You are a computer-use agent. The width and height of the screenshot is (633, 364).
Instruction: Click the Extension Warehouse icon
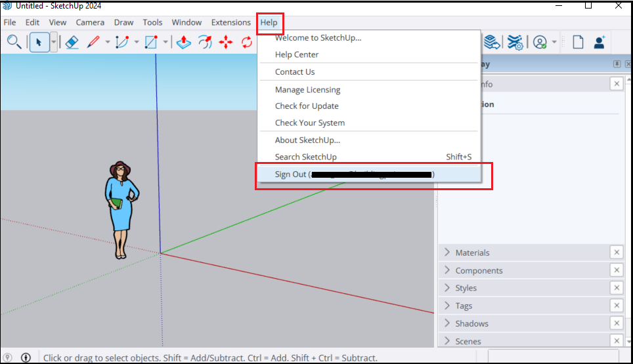[x=492, y=42]
